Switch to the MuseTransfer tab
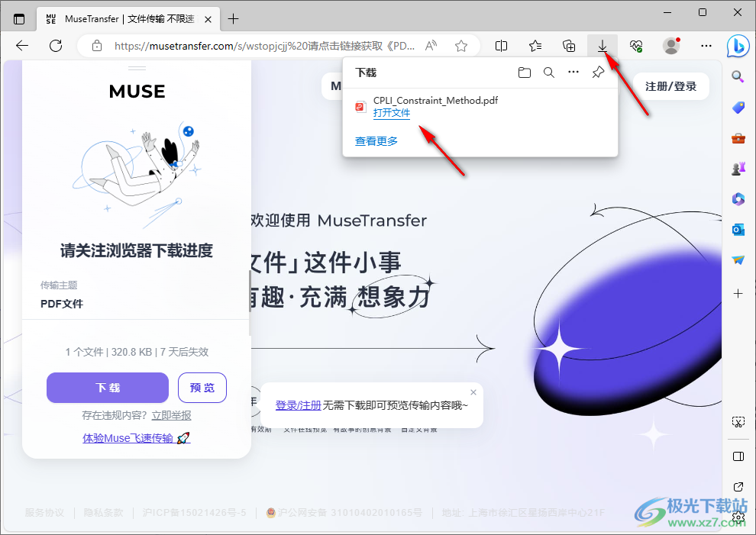This screenshot has width=756, height=535. [122, 18]
